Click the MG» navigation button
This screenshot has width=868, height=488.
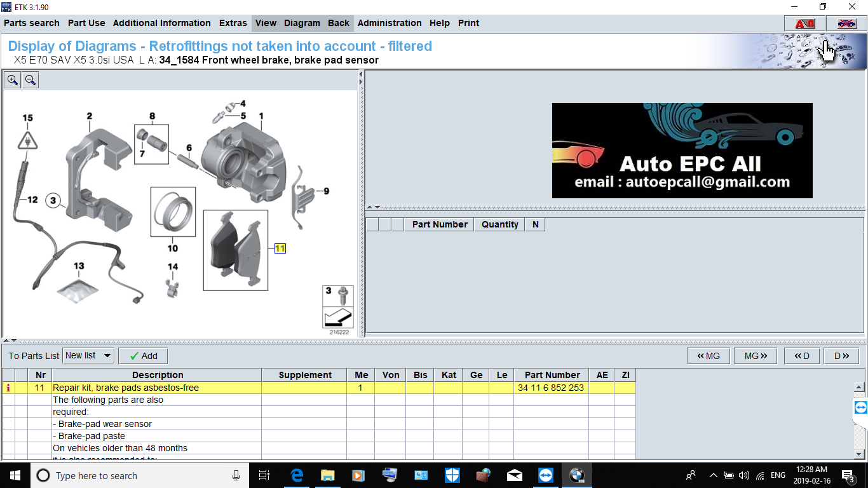(755, 355)
